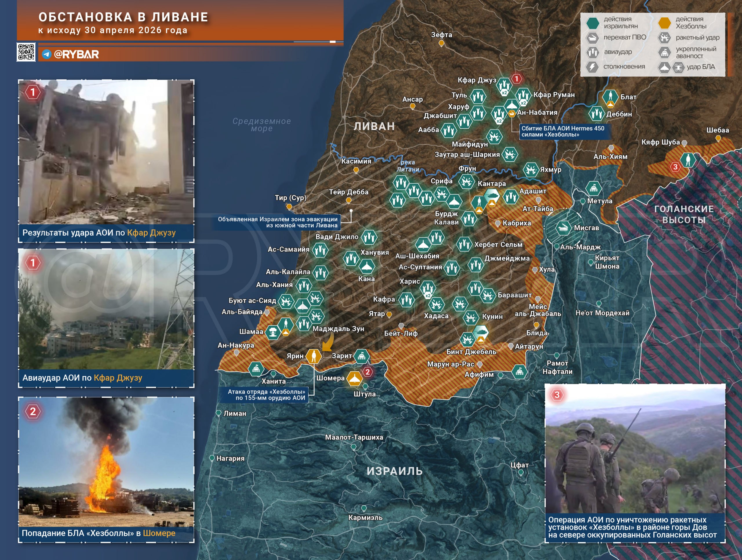Click red marker number 1 near Кфар Джуз
Viewport: 742px width, 560px height.
517,79
